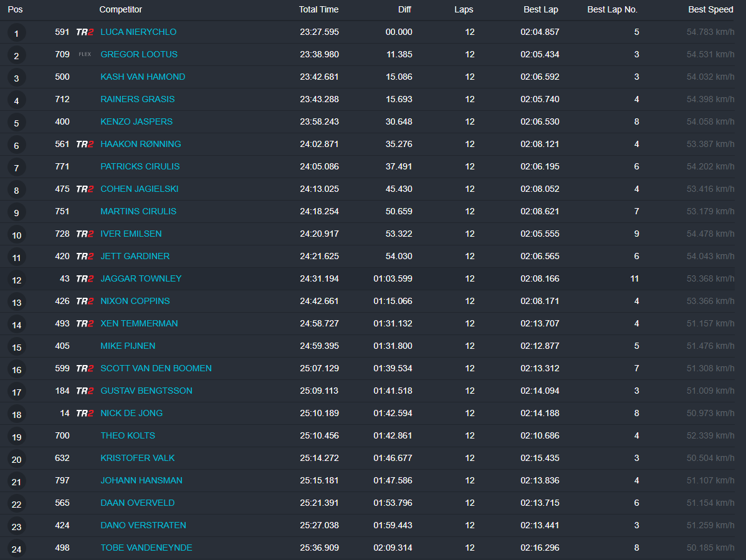
Task: Click the position 24 circle badge
Action: 16,549
